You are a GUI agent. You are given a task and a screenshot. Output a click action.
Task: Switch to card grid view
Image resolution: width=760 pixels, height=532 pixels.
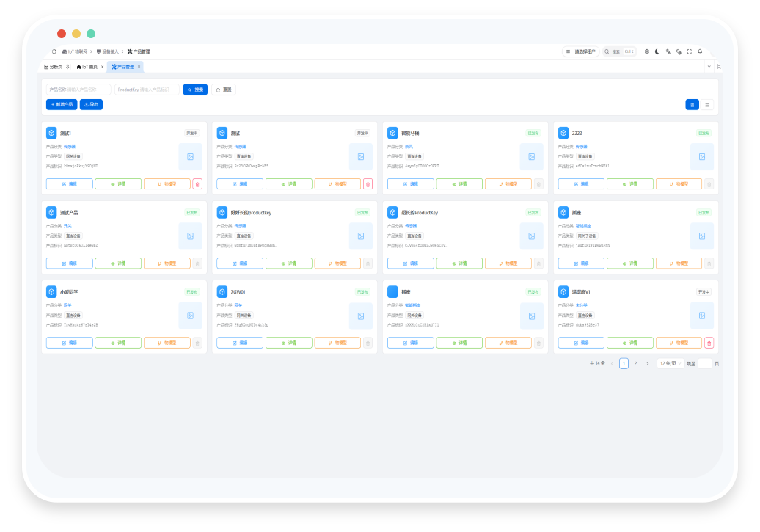coord(692,105)
